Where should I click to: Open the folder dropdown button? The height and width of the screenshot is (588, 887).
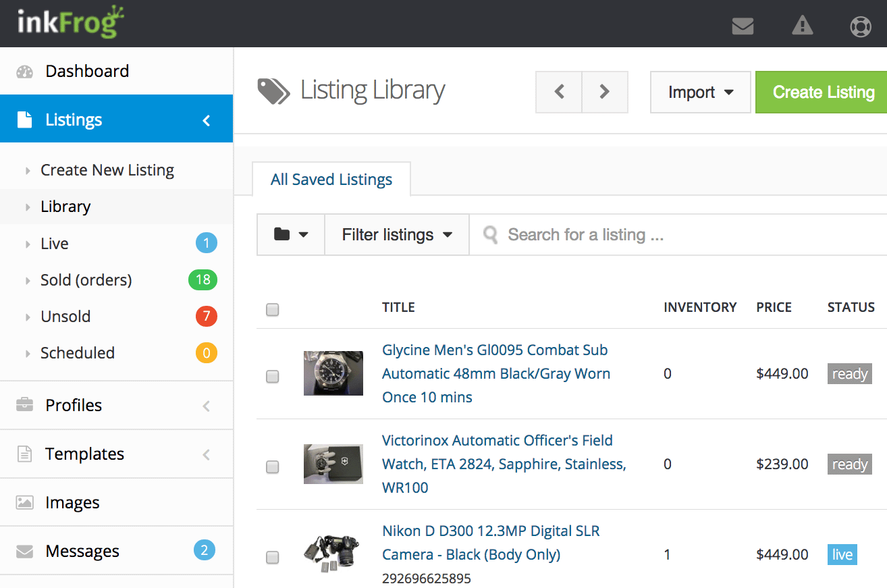(x=291, y=235)
